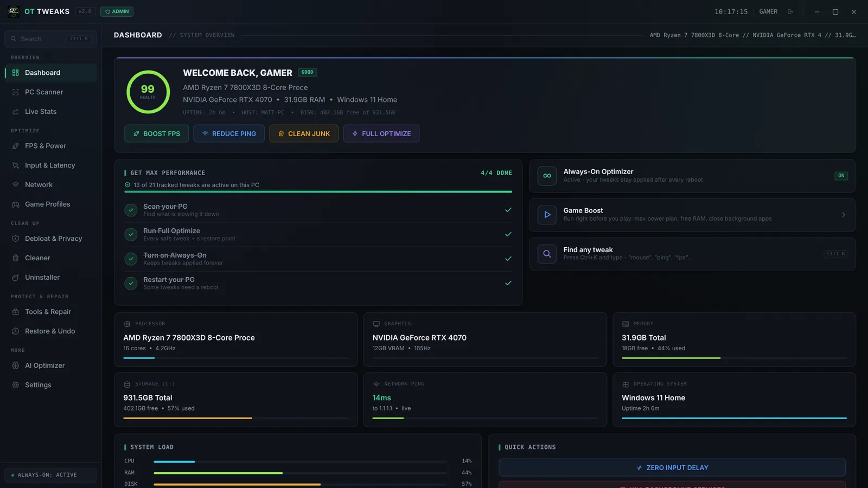Screen dimensions: 868x488
Task: Click the Memory card icon
Action: [x=626, y=324]
